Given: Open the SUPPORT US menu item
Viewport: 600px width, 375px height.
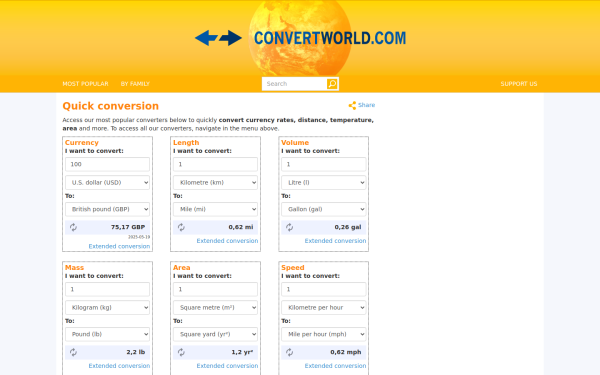Looking at the screenshot, I should (519, 84).
